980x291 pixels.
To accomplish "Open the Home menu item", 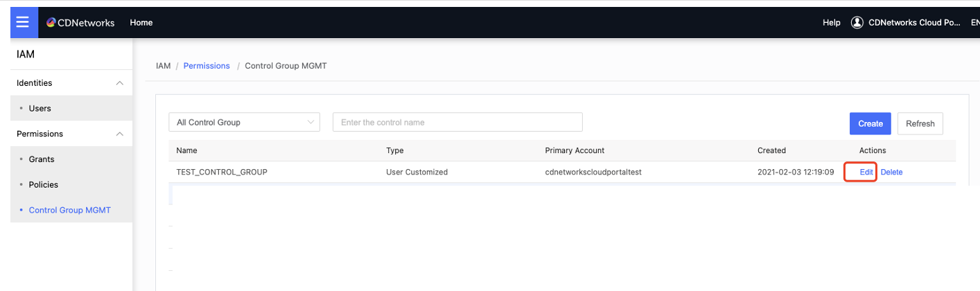I will 141,23.
